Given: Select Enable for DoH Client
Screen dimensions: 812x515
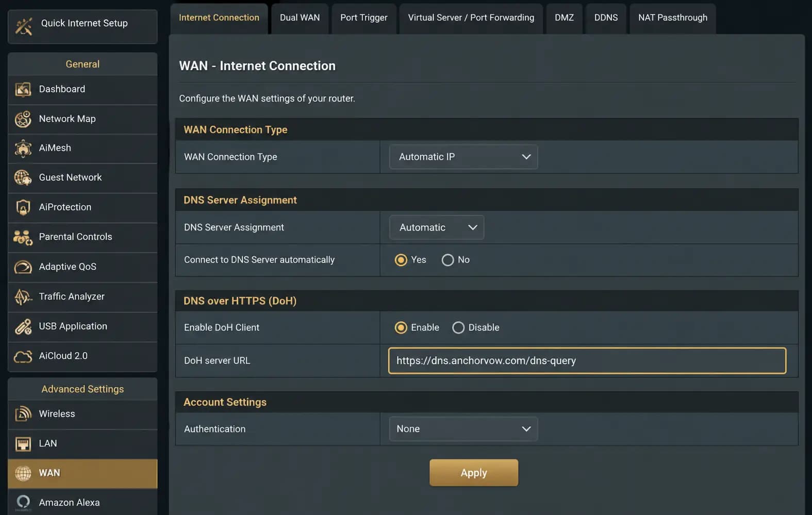Looking at the screenshot, I should tap(401, 328).
